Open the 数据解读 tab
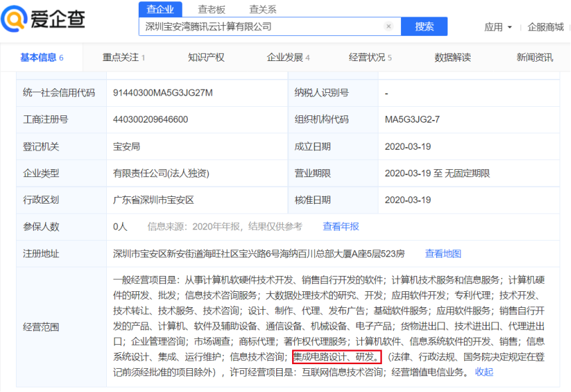Screen dimensions: 571x392 click(x=453, y=58)
